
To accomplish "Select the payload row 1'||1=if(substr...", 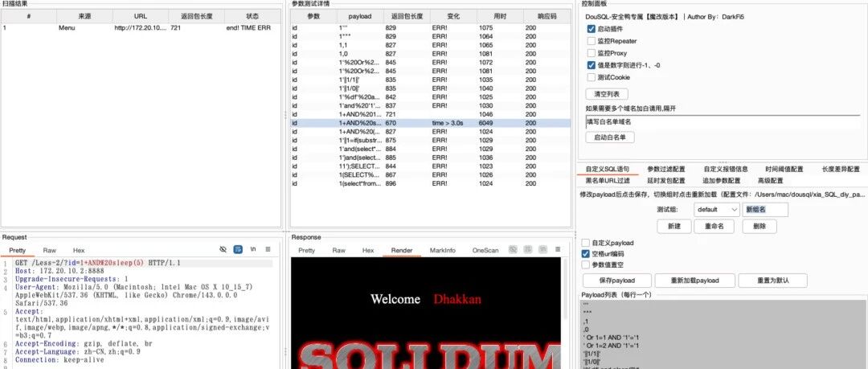I will (x=431, y=140).
